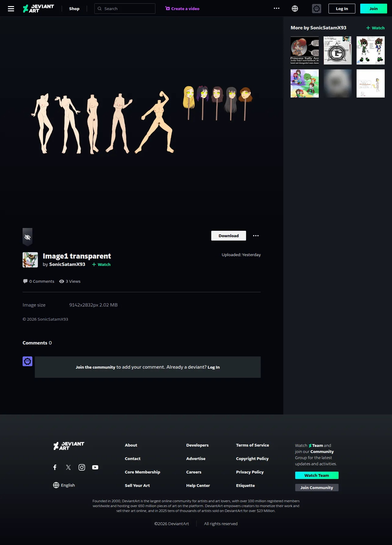The image size is (392, 545).
Task: Open the Shop menu item
Action: (x=74, y=9)
